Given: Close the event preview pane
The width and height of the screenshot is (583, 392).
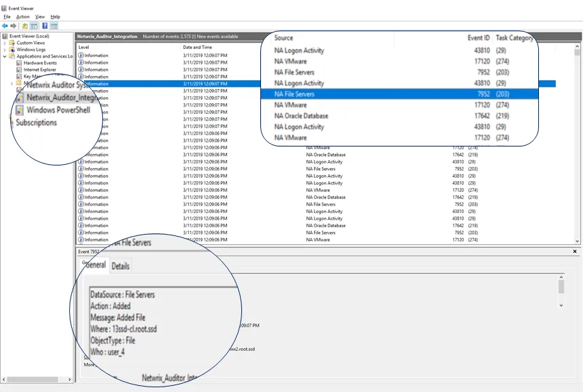Looking at the screenshot, I should coord(575,252).
